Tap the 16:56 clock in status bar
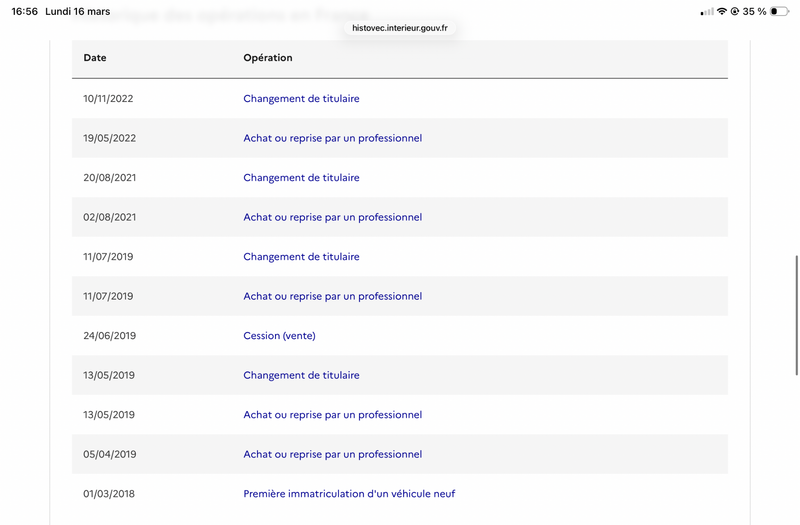This screenshot has height=525, width=800. [24, 11]
